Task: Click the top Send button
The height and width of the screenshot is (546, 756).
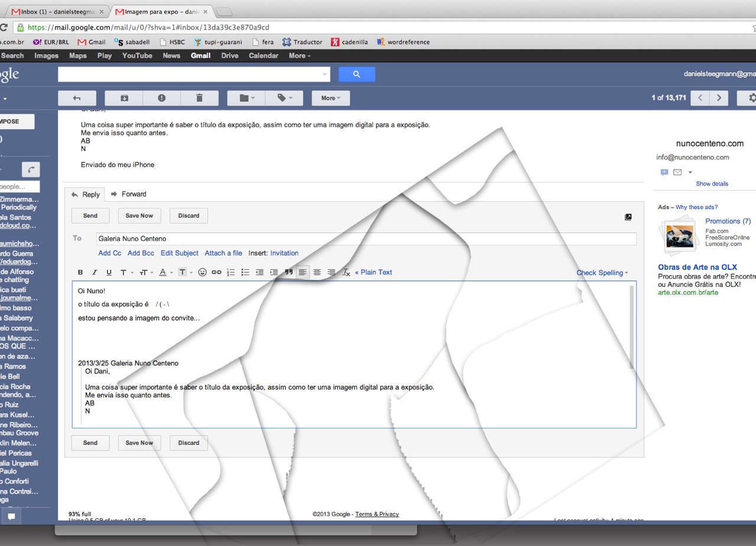Action: 90,215
